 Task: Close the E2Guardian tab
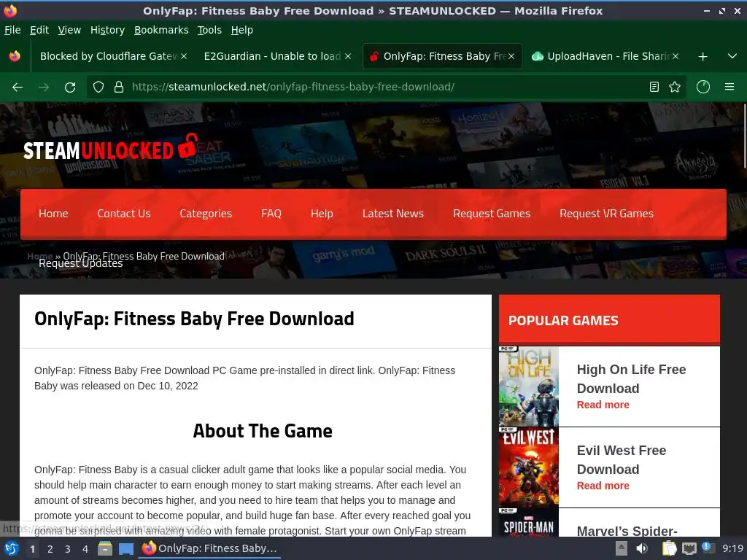(x=348, y=56)
